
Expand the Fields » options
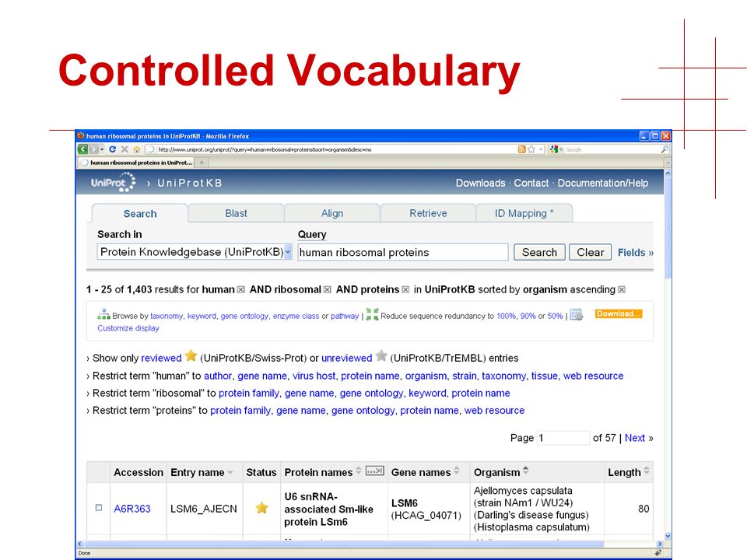[x=636, y=253]
